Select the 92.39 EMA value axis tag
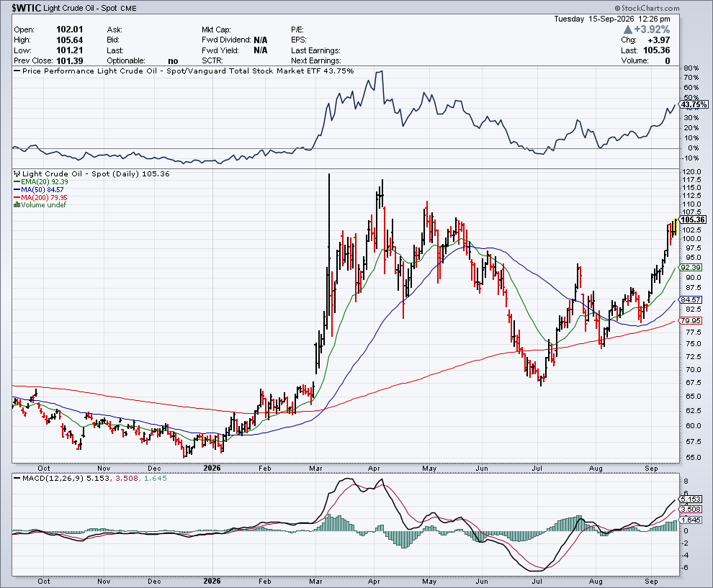 pyautogui.click(x=690, y=268)
